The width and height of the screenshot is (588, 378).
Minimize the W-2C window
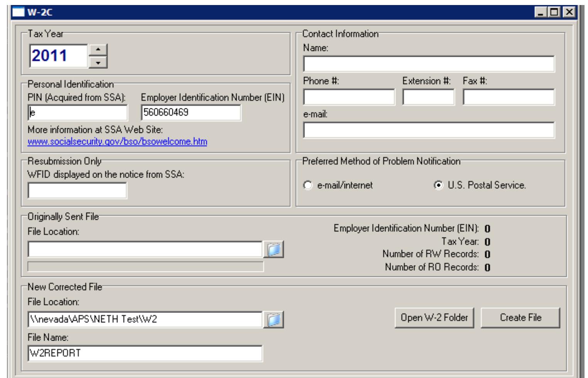coord(541,12)
